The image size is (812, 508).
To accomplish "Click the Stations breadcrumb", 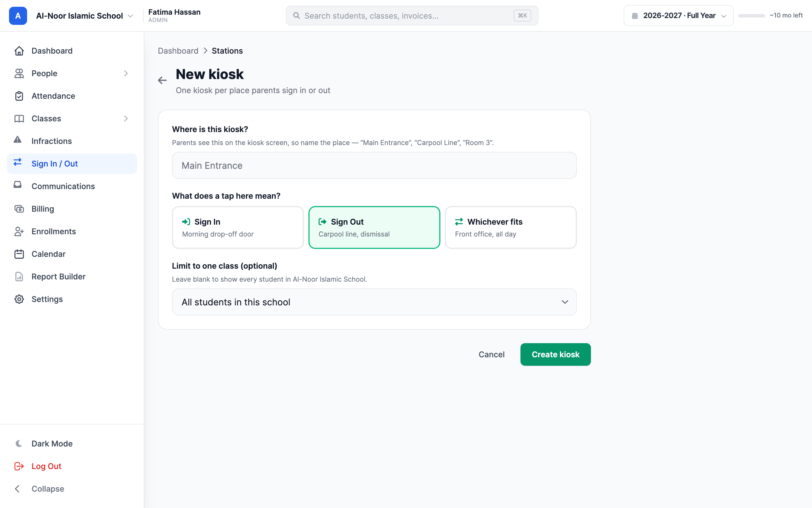I will pyautogui.click(x=227, y=51).
